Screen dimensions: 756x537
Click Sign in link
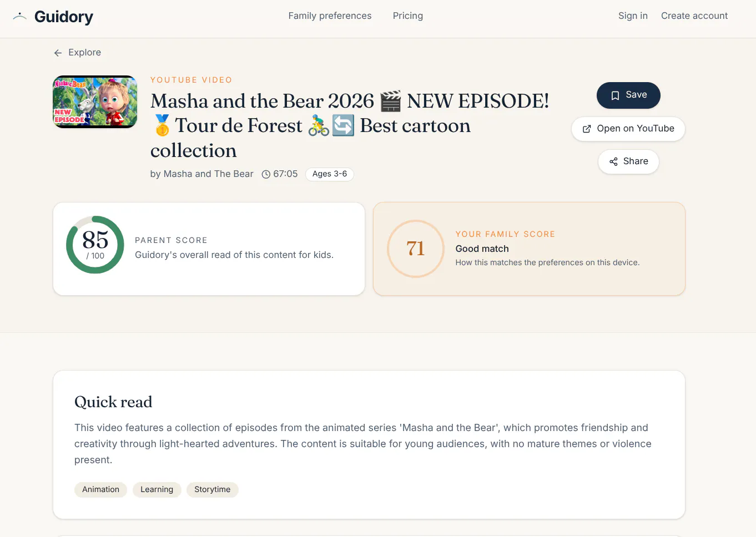[633, 16]
